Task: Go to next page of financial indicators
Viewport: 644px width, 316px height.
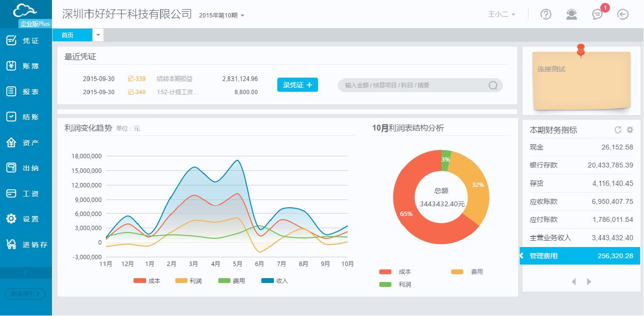Action: [x=589, y=282]
